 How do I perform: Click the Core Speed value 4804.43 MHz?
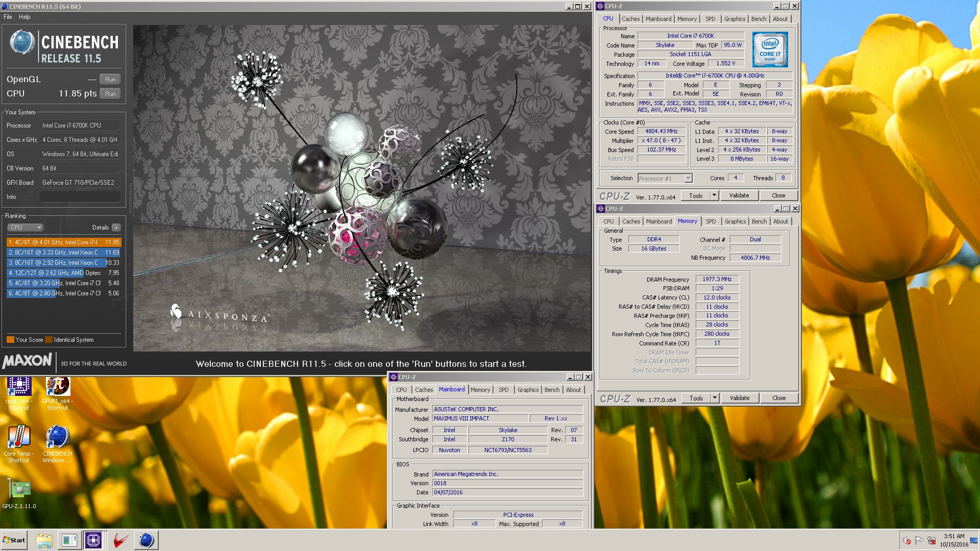coord(661,132)
